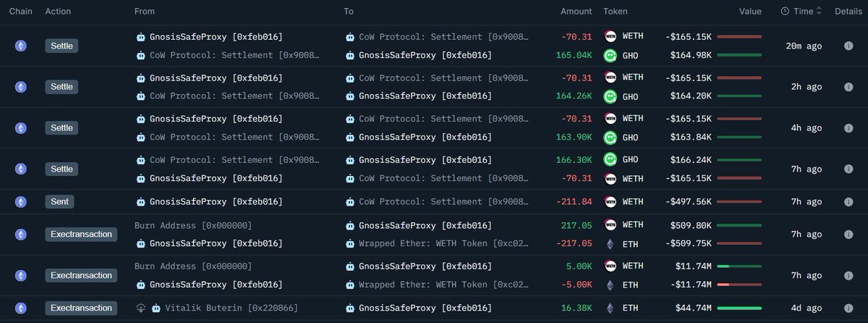Click the red value bar for -$497.56K
This screenshot has height=323, width=868.
(739, 201)
